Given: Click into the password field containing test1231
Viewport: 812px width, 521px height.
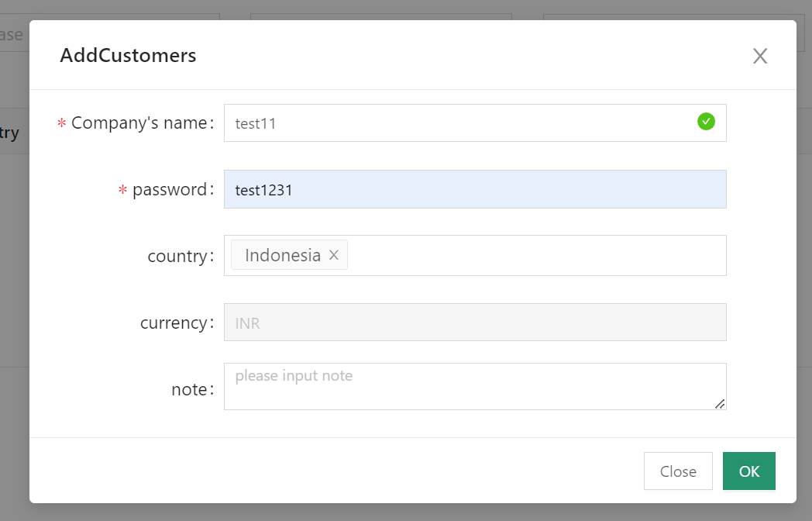Looking at the screenshot, I should 474,189.
